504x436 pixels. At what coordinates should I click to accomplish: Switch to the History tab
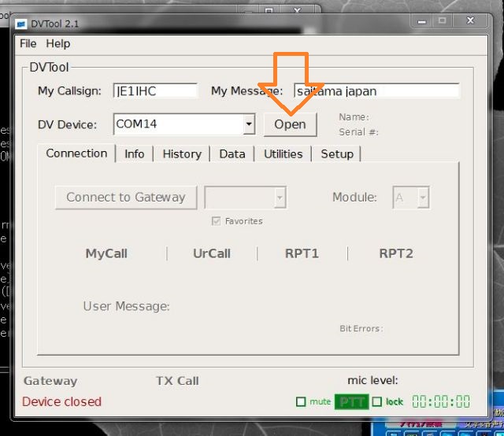(x=182, y=153)
